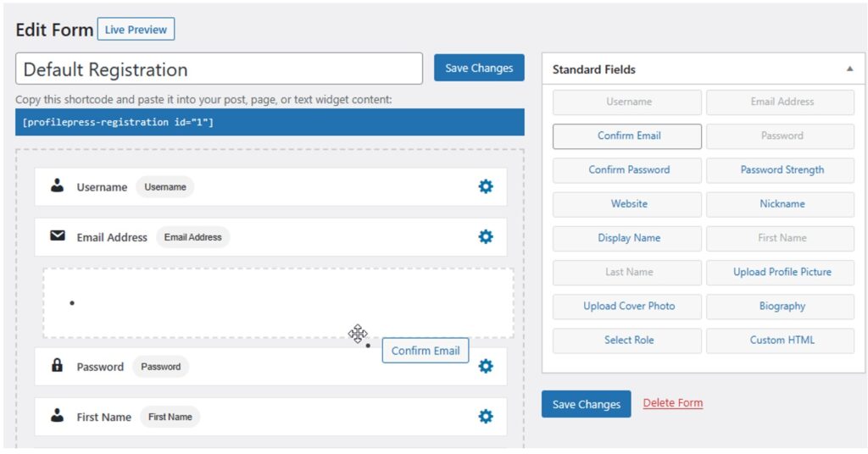This screenshot has height=454, width=868.
Task: Click the Password tag pill in form
Action: [160, 367]
